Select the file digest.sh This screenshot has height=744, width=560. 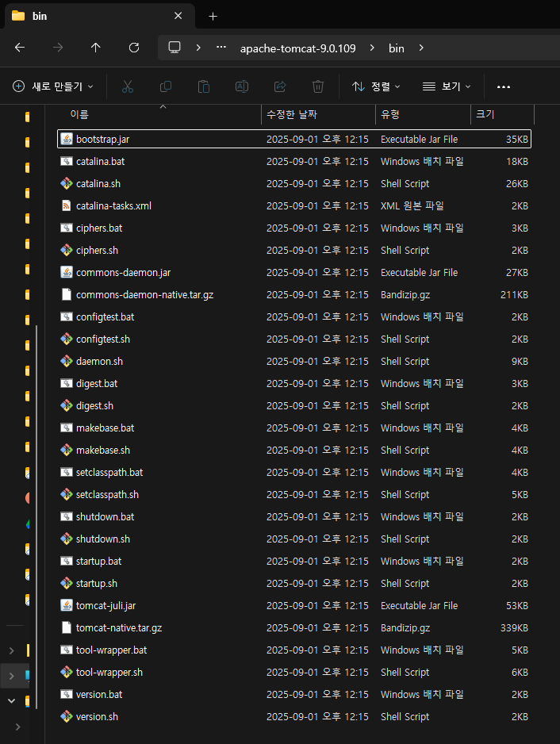point(294,405)
